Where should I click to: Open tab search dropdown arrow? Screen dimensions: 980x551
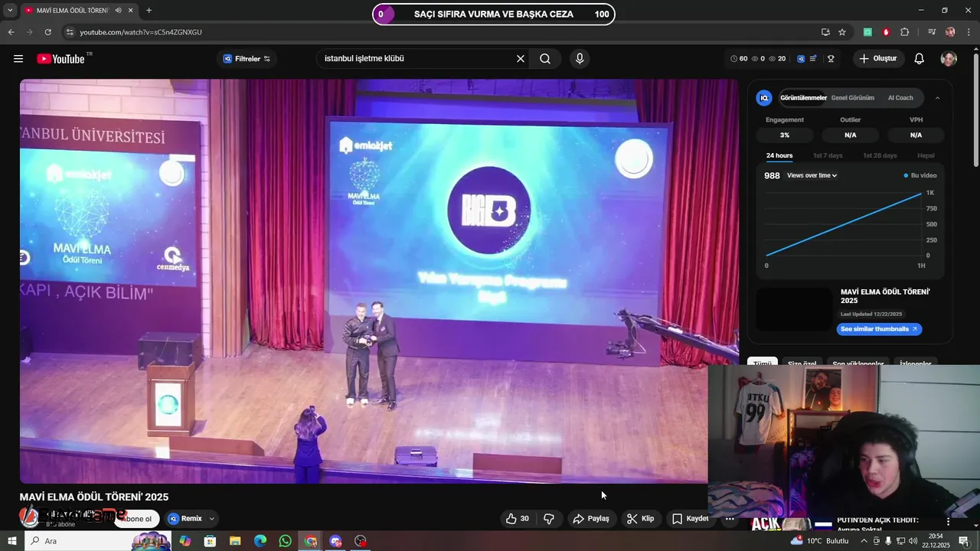(10, 11)
